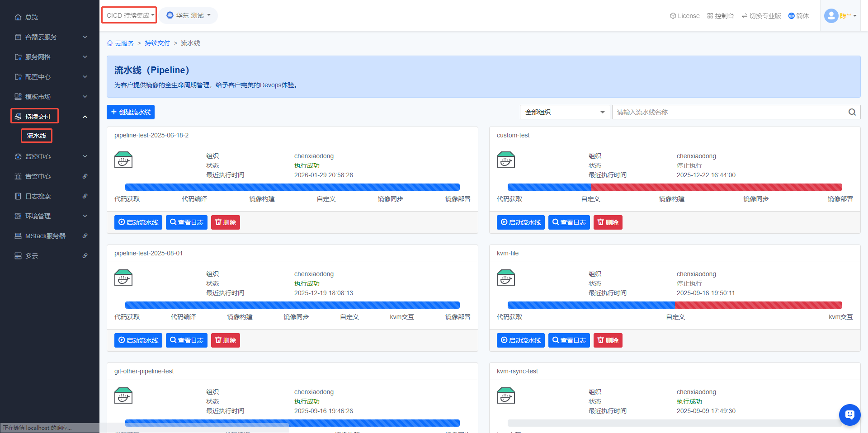This screenshot has width=868, height=433.
Task: Click the search magnifier icon in pipeline search
Action: point(852,112)
